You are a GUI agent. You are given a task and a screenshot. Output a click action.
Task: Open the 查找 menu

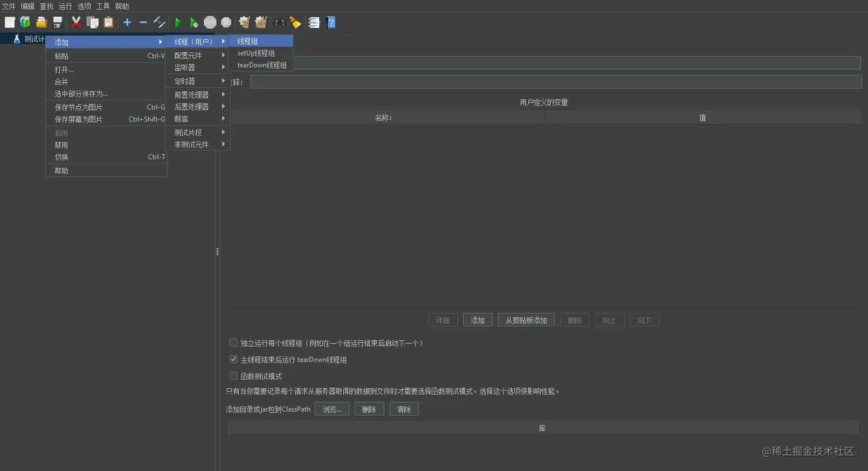pos(46,6)
